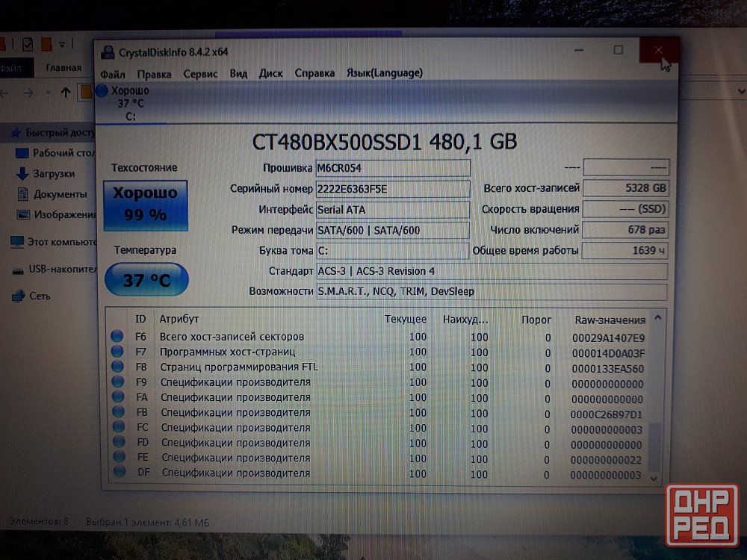Click the attribute list scrollbar up arrow
Screen dimensions: 747x560
pos(656,318)
